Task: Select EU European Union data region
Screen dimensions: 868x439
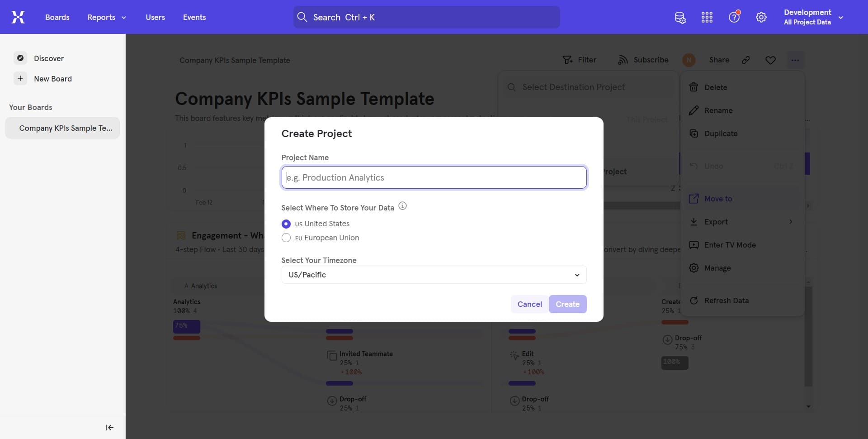Action: click(286, 238)
